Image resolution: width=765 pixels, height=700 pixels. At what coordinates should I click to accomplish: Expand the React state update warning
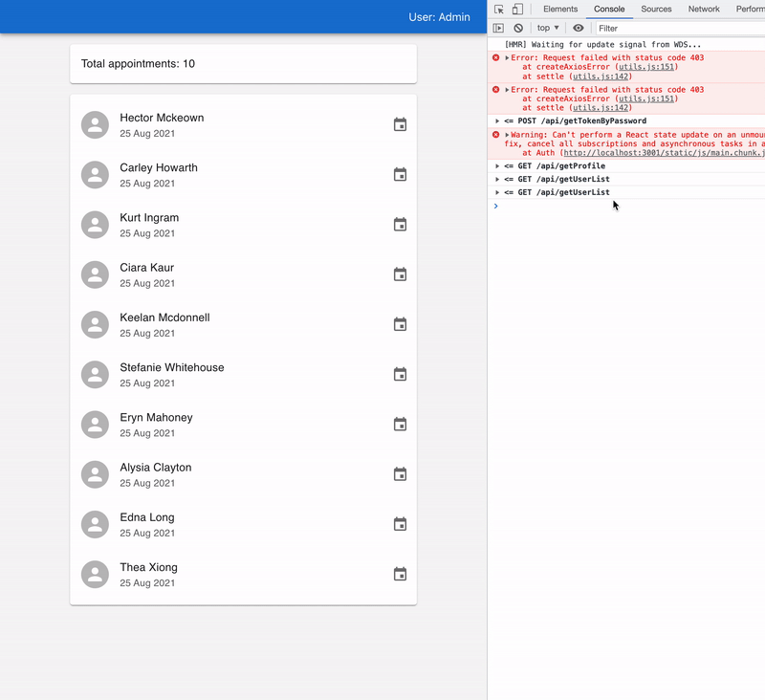coord(507,135)
